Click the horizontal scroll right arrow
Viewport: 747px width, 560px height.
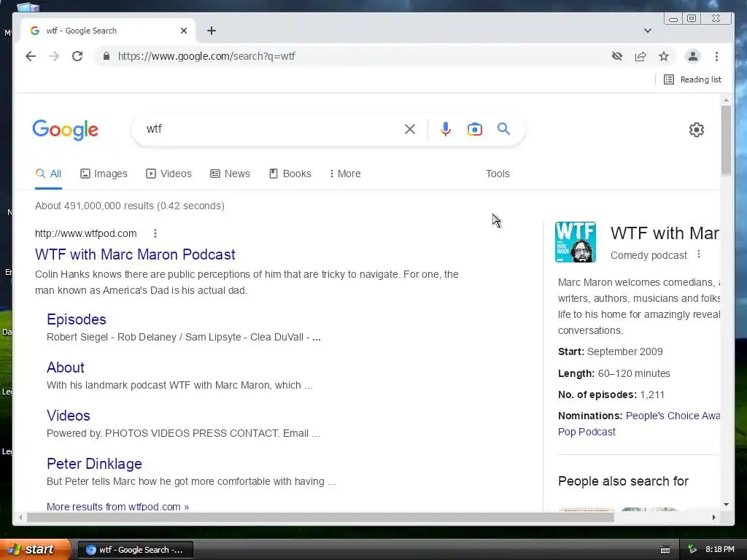tap(713, 517)
